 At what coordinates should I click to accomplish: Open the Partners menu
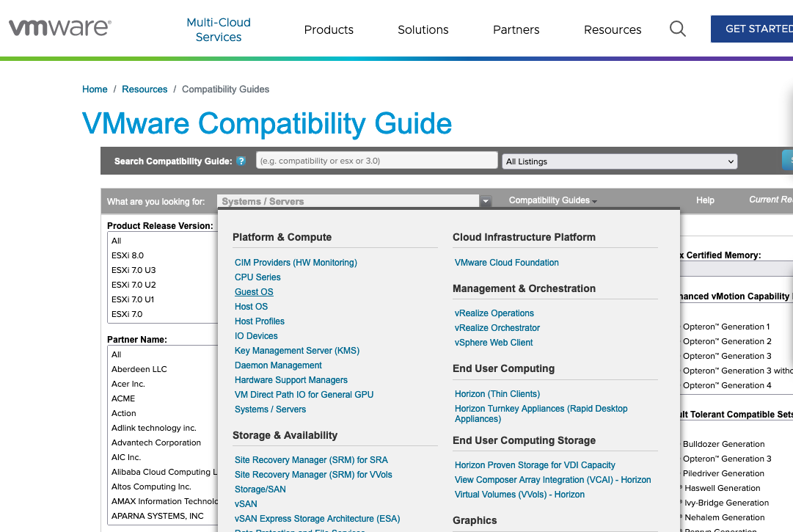click(516, 30)
